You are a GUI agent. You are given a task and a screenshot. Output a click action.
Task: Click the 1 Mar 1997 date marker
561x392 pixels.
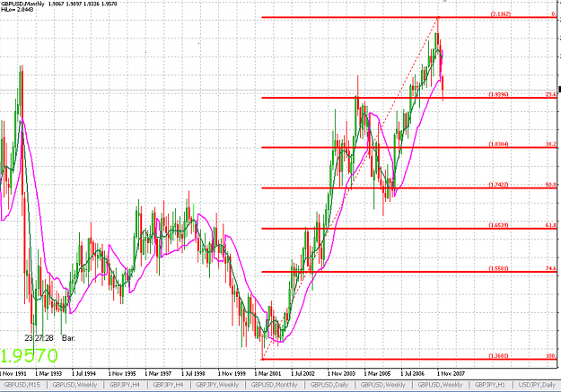pyautogui.click(x=158, y=373)
